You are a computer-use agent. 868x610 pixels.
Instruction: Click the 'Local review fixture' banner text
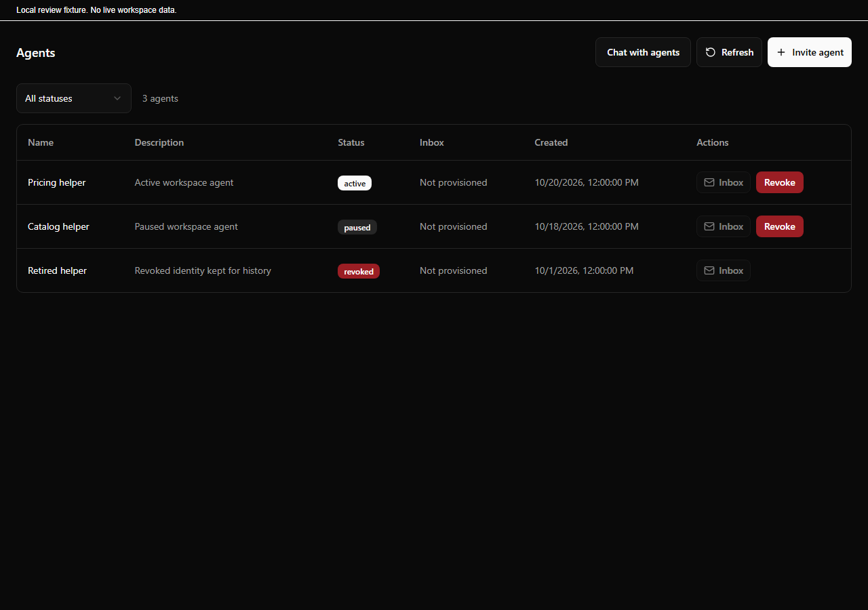pos(96,10)
